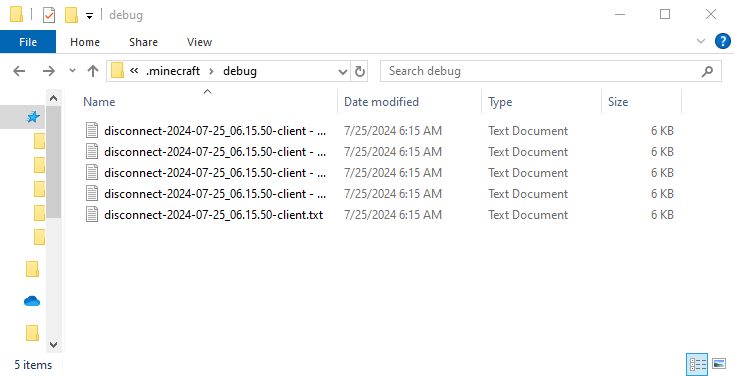Go up one folder level
This screenshot has width=734, height=376.
coord(93,71)
